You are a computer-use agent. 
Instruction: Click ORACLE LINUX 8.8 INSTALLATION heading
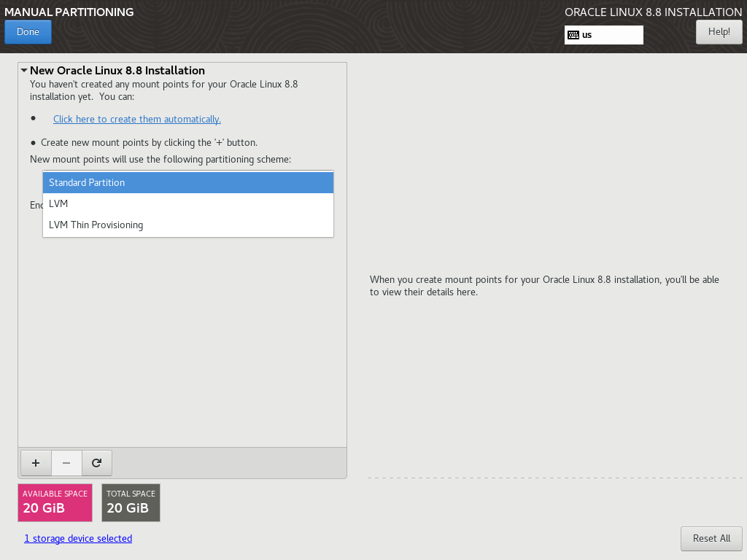(x=653, y=12)
